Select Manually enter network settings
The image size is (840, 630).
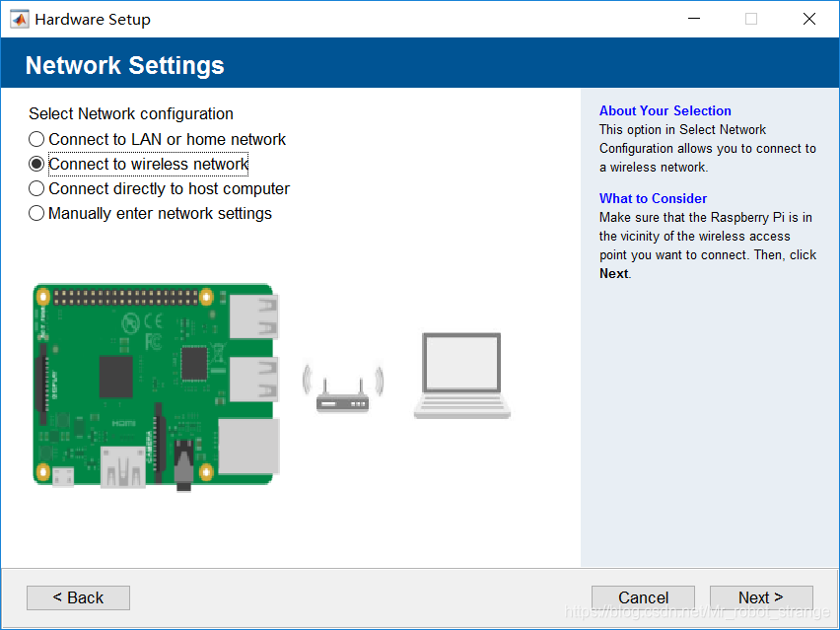click(x=36, y=214)
